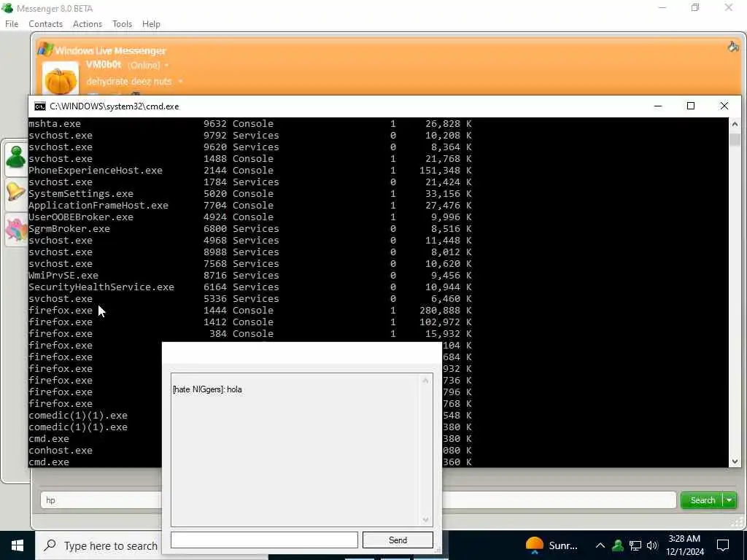Click the chat log scroll down arrow
Screen dimensions: 747x560
425,520
